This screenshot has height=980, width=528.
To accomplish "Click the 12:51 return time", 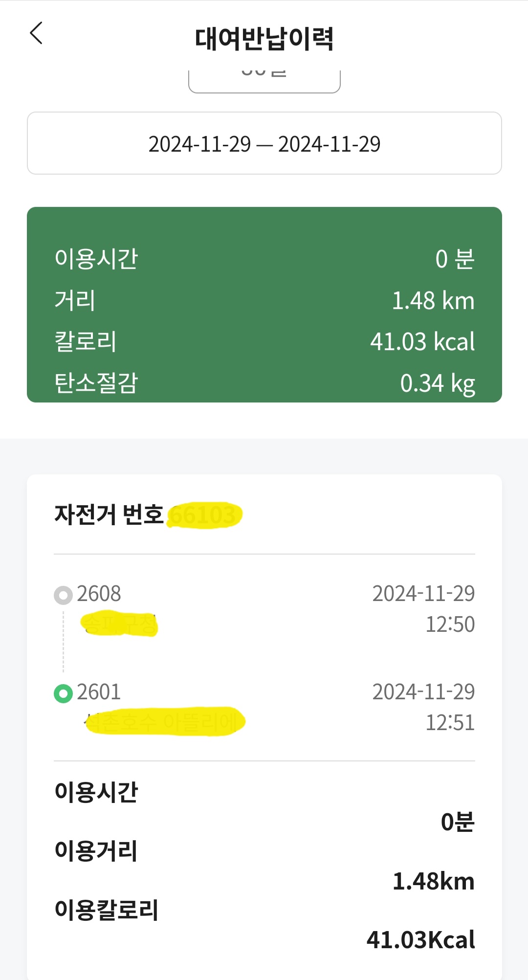I will 450,723.
